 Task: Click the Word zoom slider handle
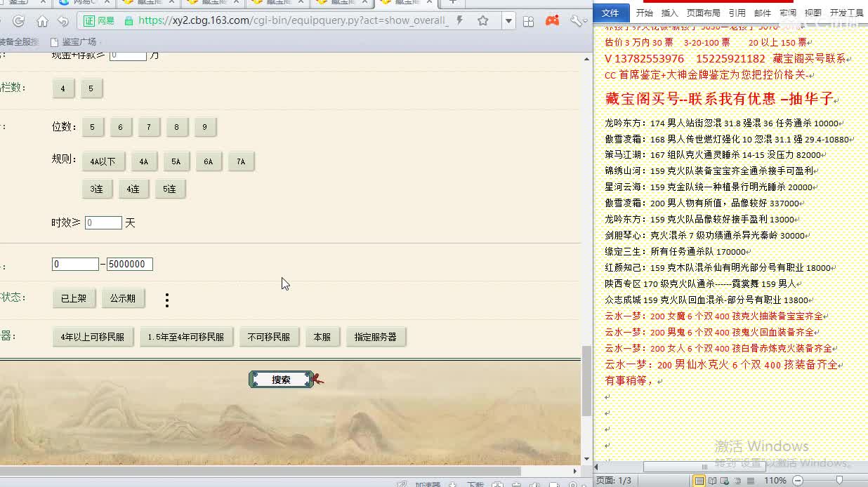pos(839,481)
